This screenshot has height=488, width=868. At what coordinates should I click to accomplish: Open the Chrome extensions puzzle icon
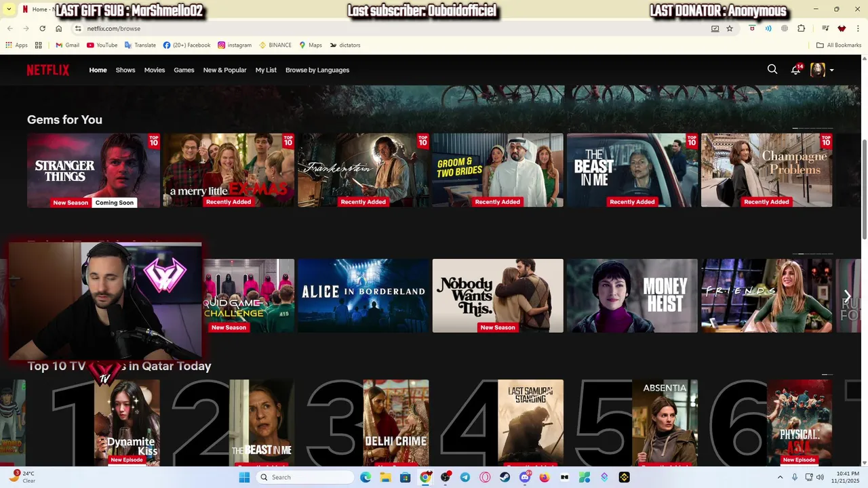pos(801,28)
